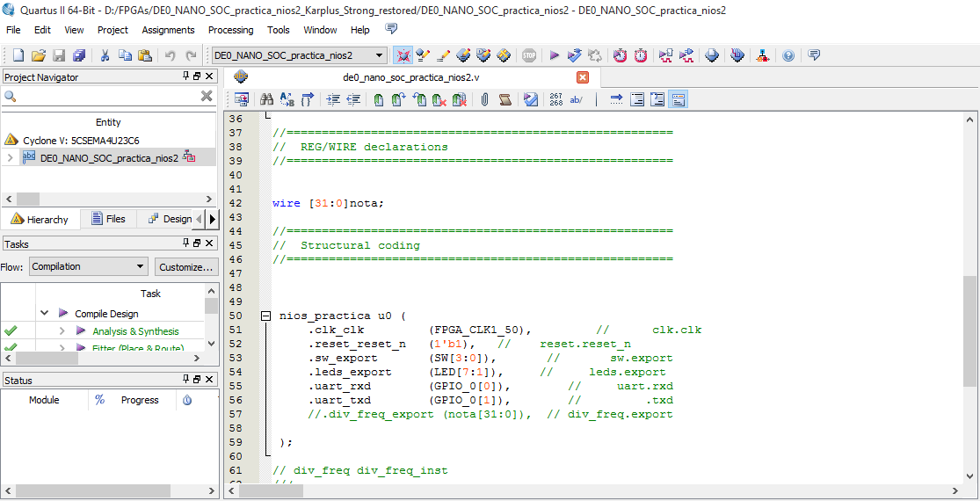Toggle line numbers display 267/268 icon
980x501 pixels.
555,99
